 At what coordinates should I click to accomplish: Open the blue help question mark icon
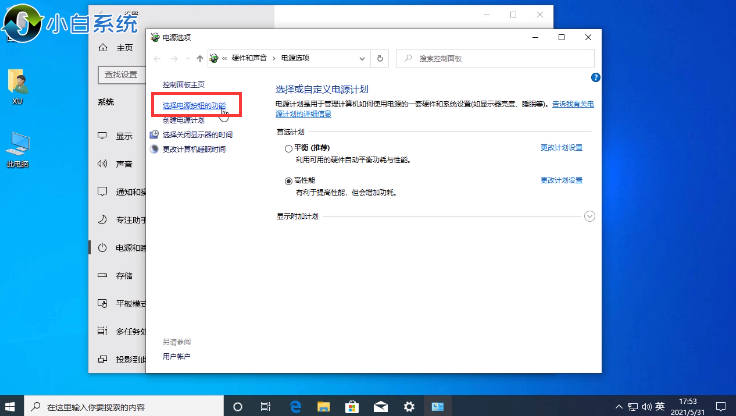pyautogui.click(x=595, y=77)
